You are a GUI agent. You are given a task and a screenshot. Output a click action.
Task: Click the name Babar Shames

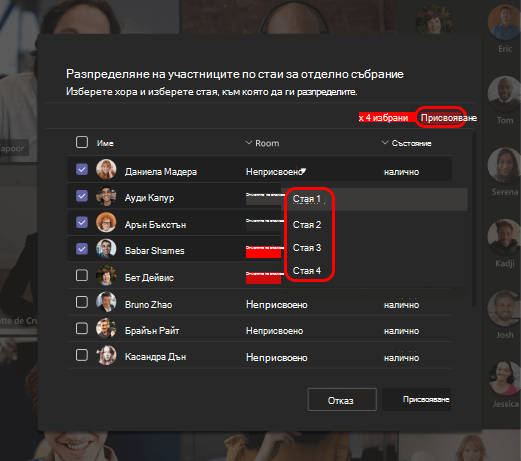[154, 251]
